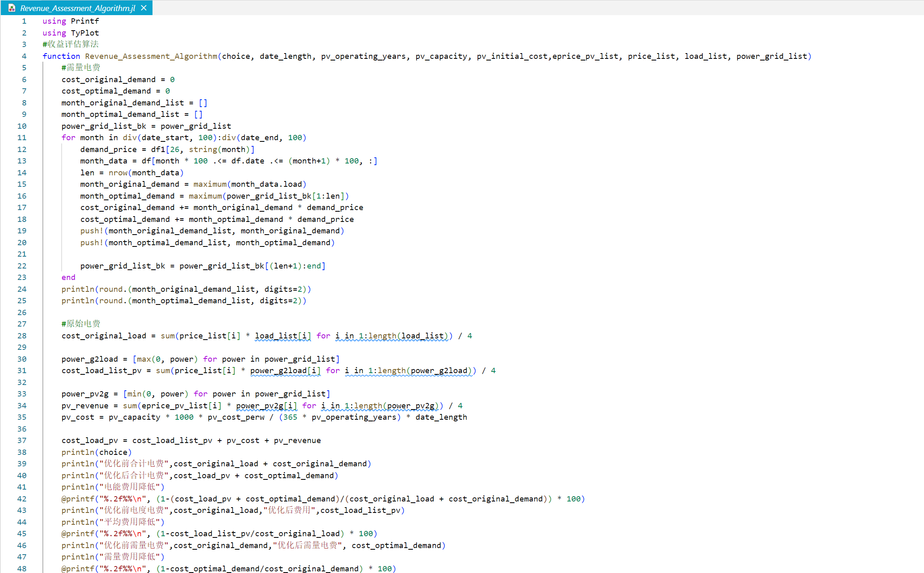Click the string "优化后需量电费" on line 46
The width and height of the screenshot is (924, 573).
[x=307, y=545]
